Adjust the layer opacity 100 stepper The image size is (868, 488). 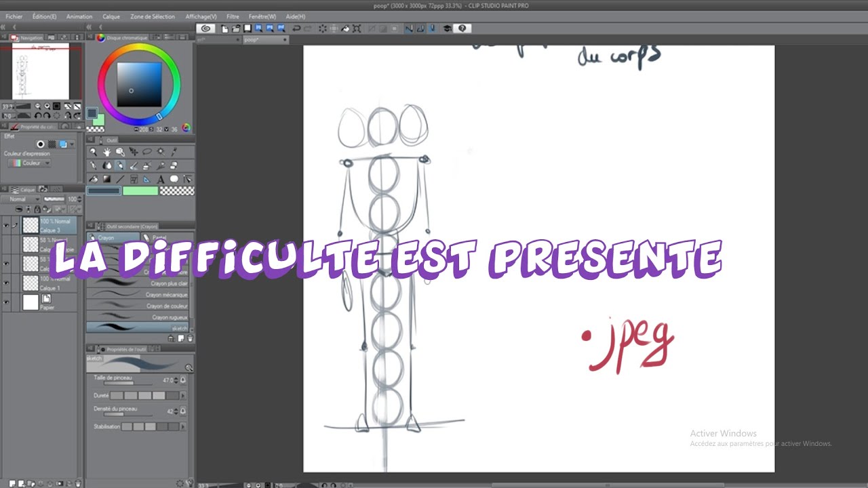(x=79, y=199)
